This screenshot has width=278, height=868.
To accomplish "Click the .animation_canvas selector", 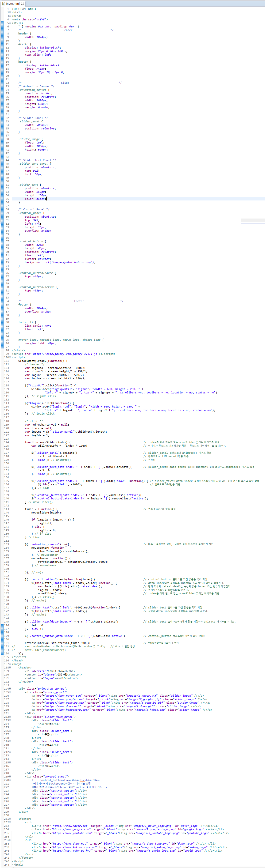I will [x=34, y=90].
